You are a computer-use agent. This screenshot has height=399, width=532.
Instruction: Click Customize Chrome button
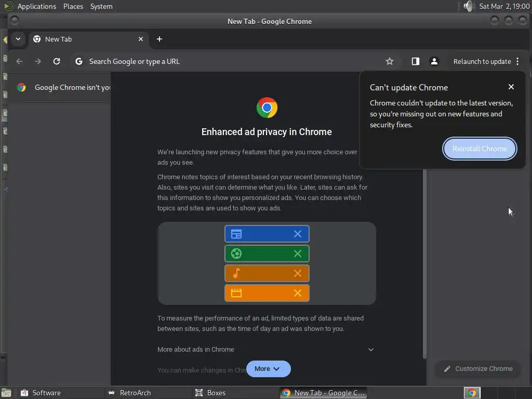point(478,369)
